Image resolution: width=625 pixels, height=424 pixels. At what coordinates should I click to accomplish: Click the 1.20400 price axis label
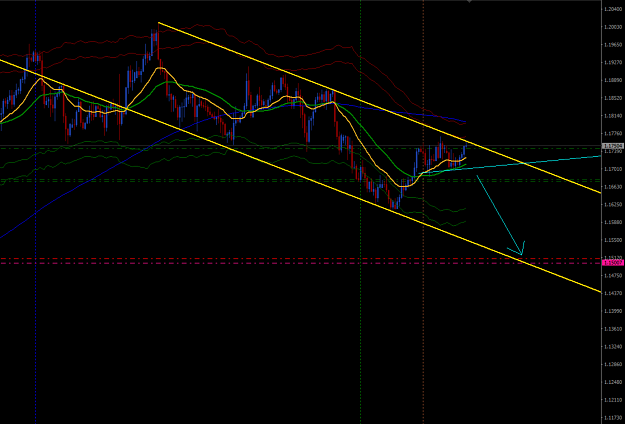pyautogui.click(x=613, y=9)
